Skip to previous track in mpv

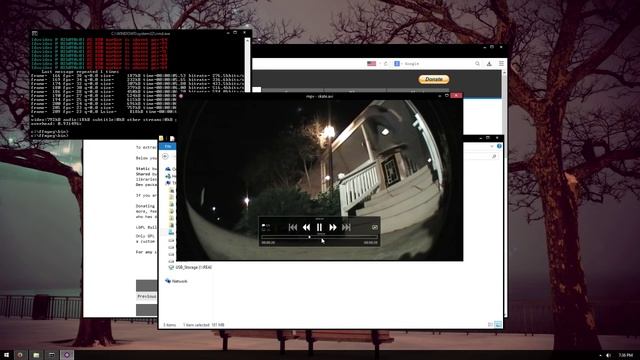point(293,227)
